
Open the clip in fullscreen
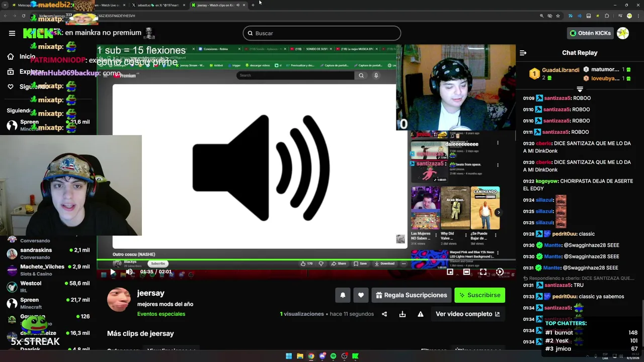coord(483,272)
